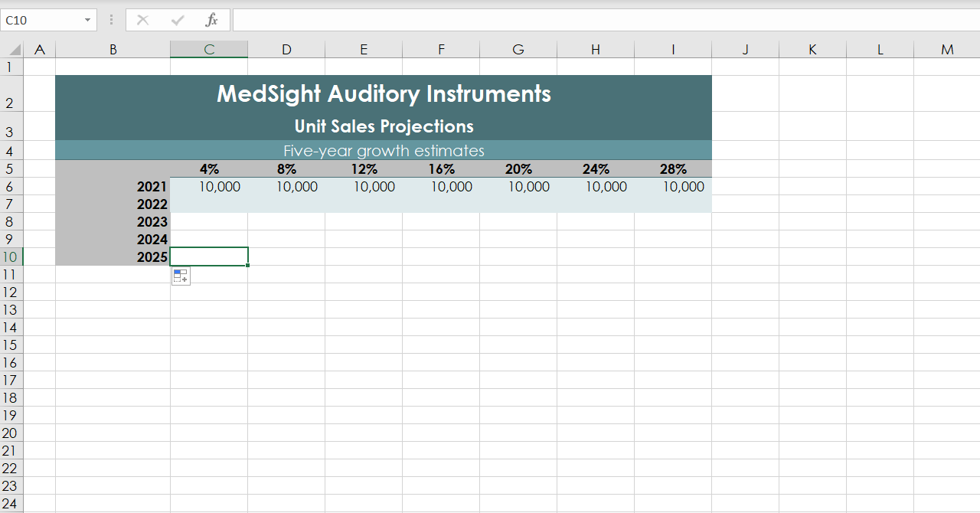
Task: Click the 28% growth header cell
Action: click(673, 169)
